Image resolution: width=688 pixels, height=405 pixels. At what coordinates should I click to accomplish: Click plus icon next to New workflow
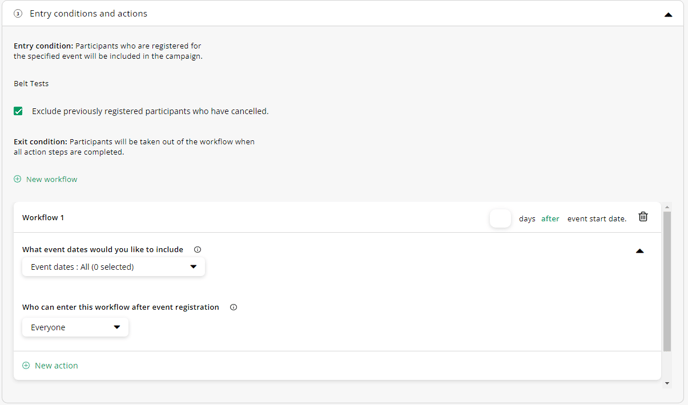click(x=18, y=179)
